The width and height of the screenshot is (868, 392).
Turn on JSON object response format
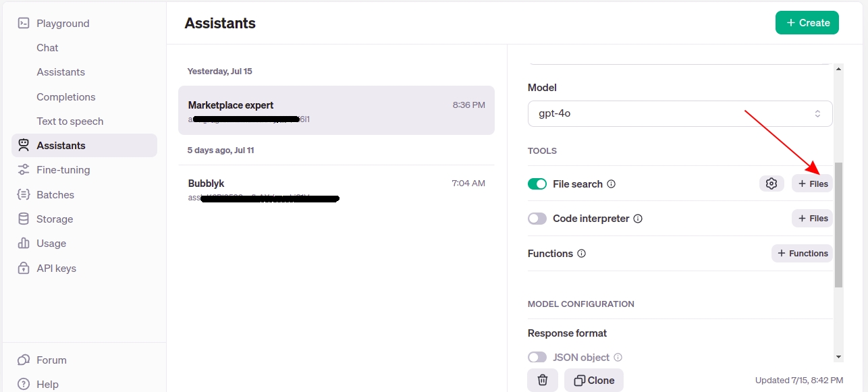[x=537, y=358]
